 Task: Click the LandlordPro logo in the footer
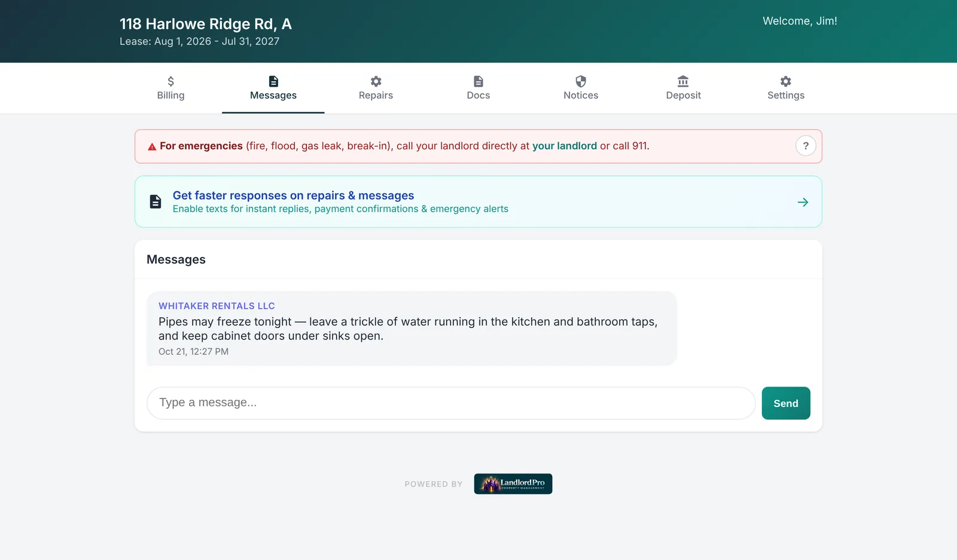pos(513,484)
